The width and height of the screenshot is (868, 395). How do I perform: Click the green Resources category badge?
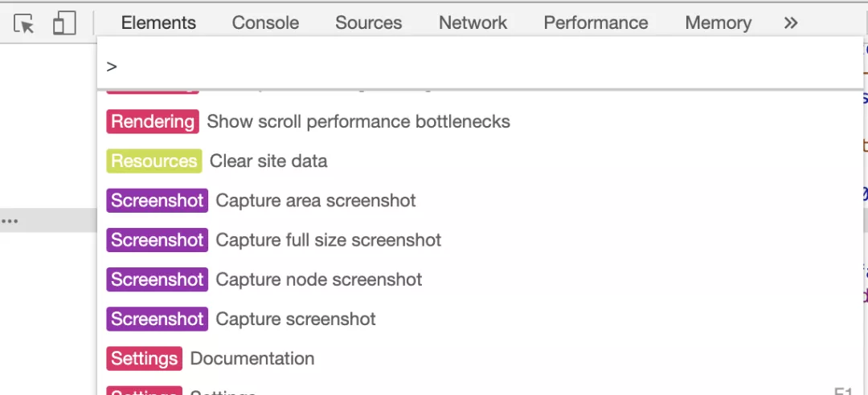tap(154, 161)
